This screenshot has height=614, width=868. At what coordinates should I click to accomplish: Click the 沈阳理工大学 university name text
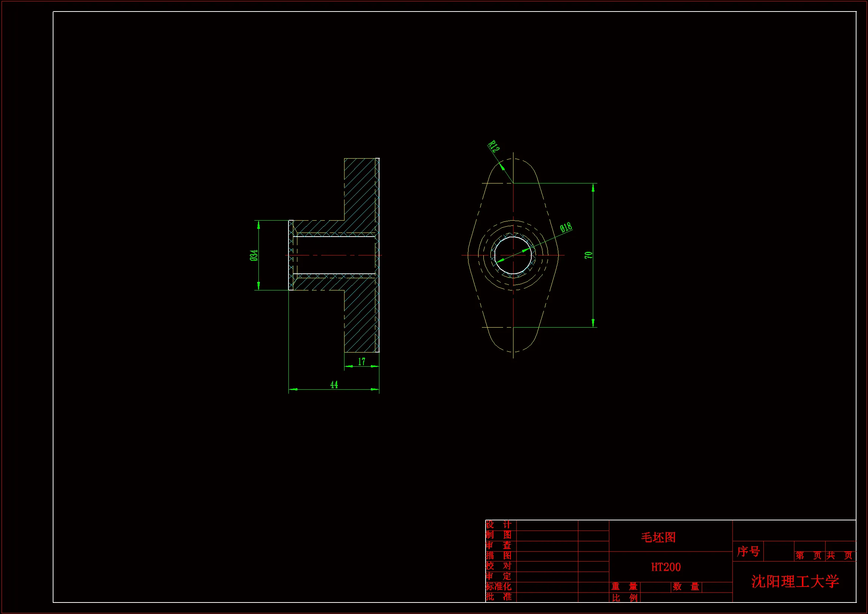794,581
